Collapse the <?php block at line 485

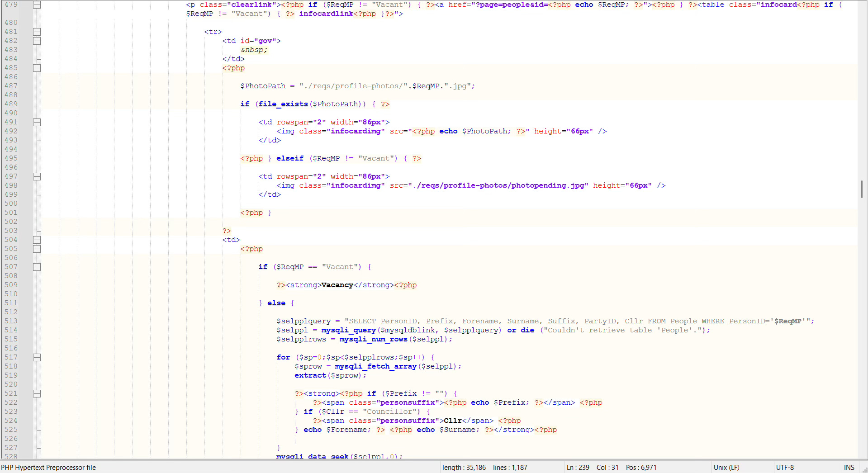coord(37,68)
